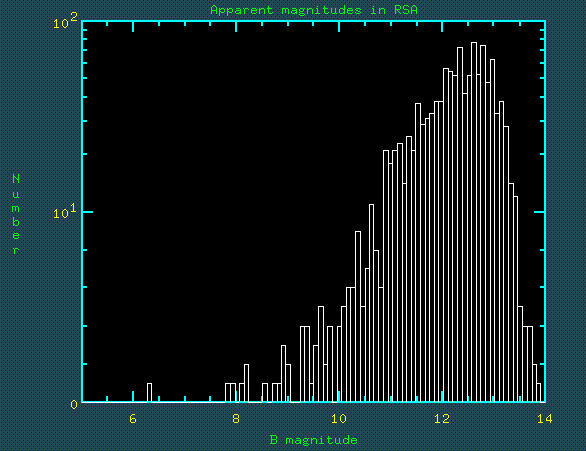Screen dimensions: 586x451
Task: Click the x-axis tick label 6
Action: click(133, 419)
